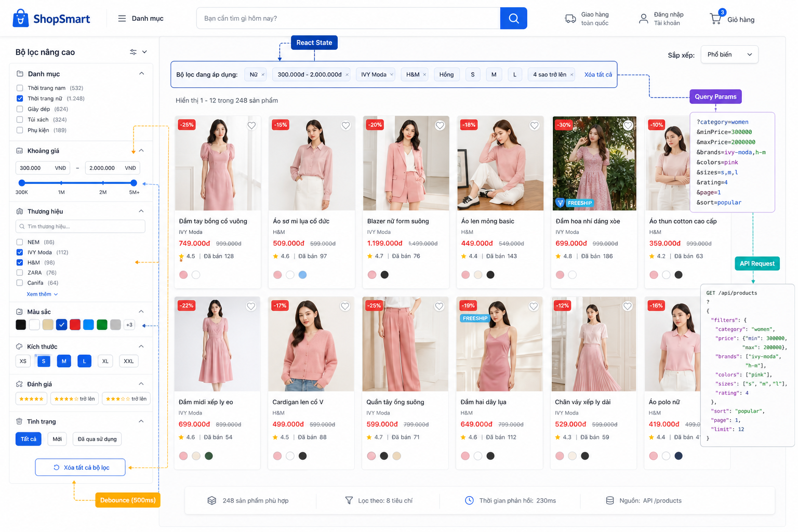Collapse the Thương hiệu section
Image resolution: width=798 pixels, height=532 pixels.
click(x=141, y=211)
